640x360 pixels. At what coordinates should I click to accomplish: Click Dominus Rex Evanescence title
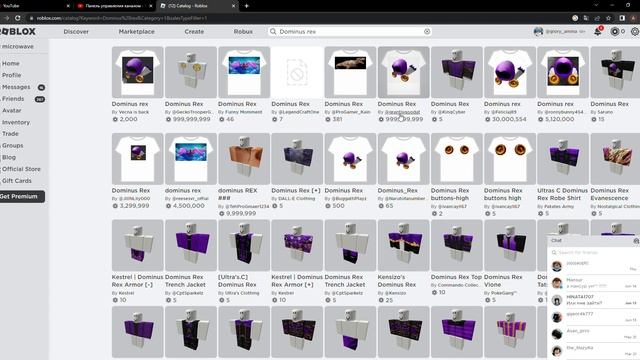click(x=609, y=194)
